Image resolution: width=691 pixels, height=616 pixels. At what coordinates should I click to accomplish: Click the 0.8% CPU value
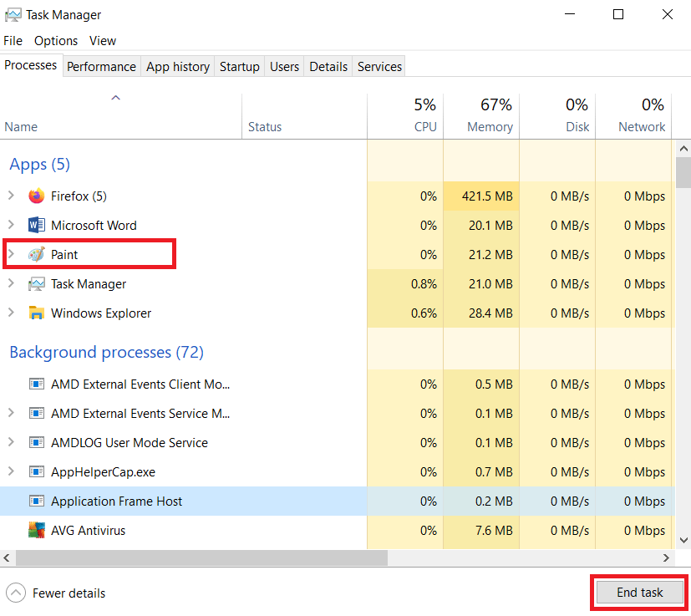tap(424, 284)
